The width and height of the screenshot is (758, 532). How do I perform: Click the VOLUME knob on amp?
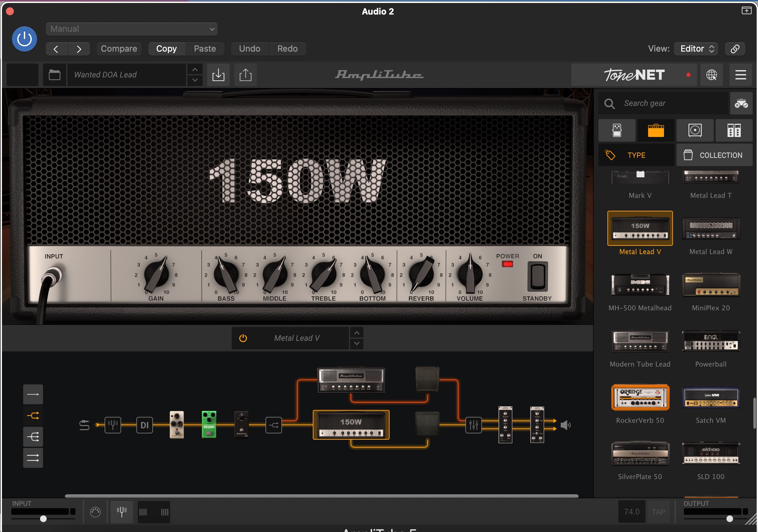pos(470,275)
